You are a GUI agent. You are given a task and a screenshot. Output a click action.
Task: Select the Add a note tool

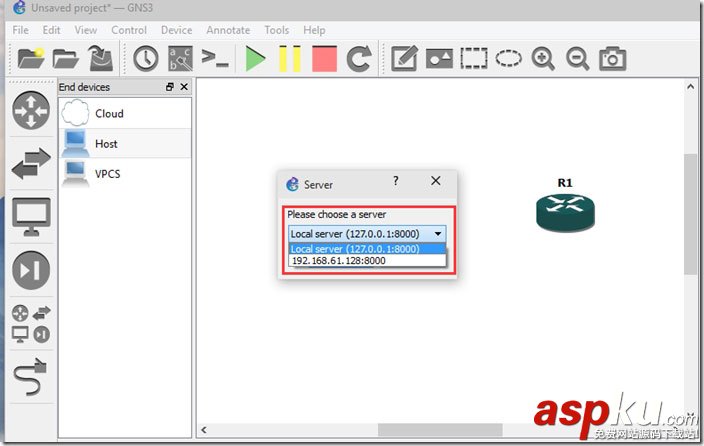point(405,58)
